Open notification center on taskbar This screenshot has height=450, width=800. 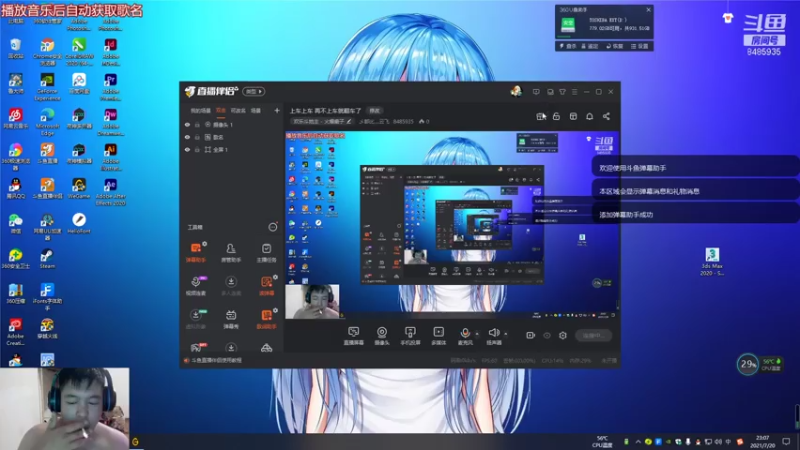tap(786, 441)
